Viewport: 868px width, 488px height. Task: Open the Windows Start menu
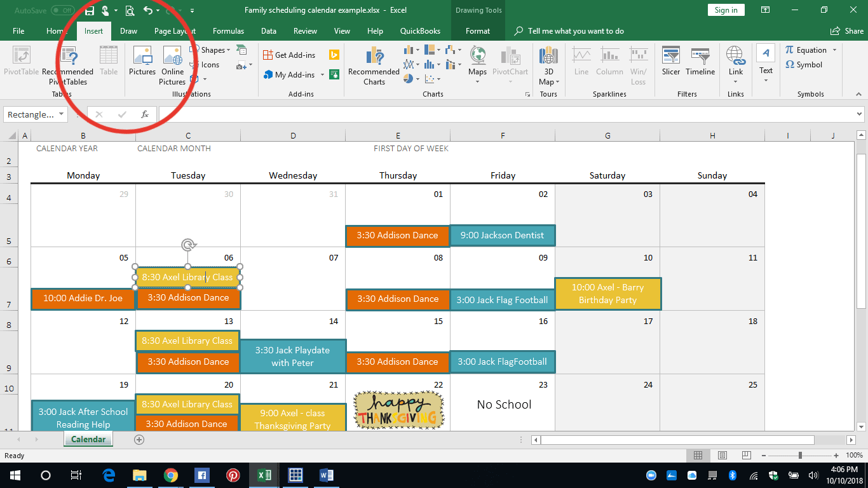click(15, 475)
